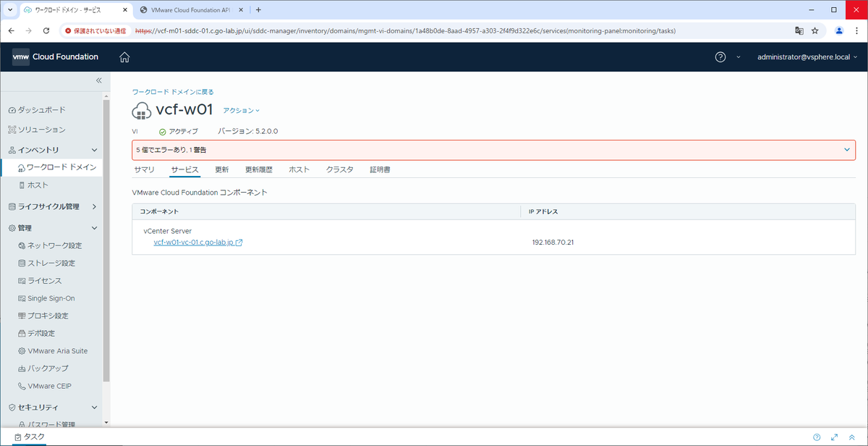The height and width of the screenshot is (446, 868).
Task: Click task panel help icon at bottom
Action: point(817,437)
